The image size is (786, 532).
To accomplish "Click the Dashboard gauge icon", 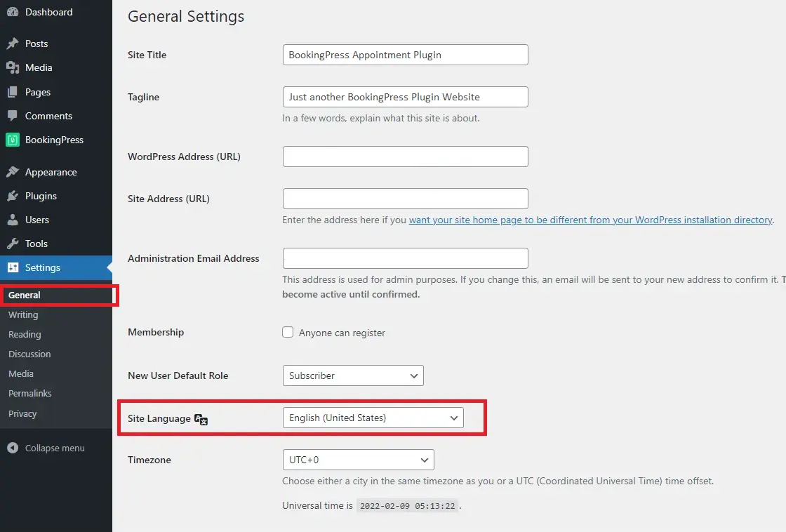I will (13, 12).
